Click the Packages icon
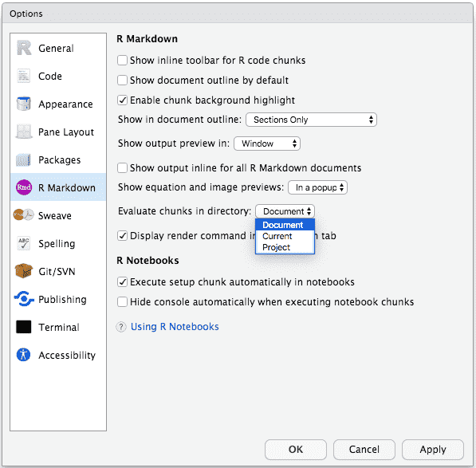476x468 pixels. [x=23, y=159]
